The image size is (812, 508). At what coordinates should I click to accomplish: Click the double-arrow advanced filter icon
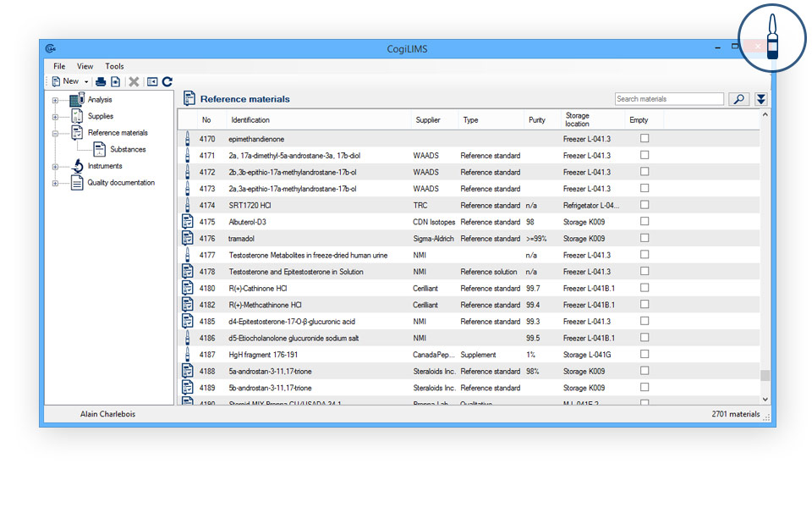tap(761, 99)
